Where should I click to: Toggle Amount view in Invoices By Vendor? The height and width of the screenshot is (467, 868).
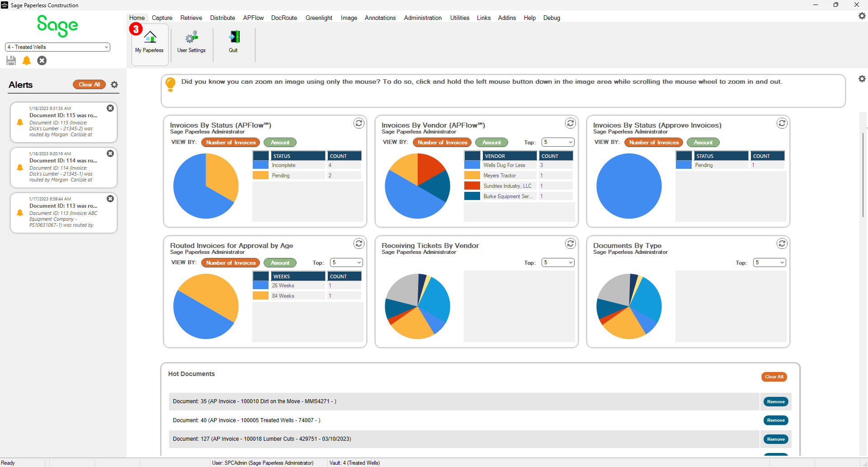491,143
